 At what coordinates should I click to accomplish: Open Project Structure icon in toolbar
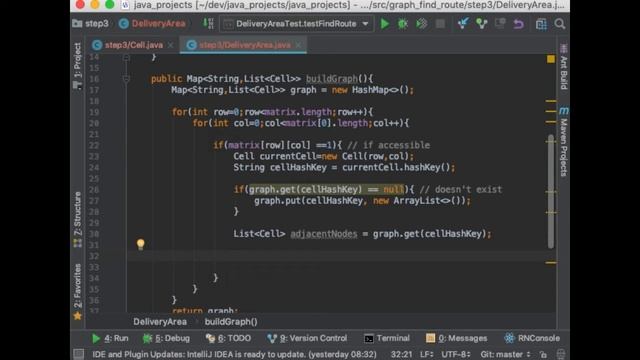541,24
